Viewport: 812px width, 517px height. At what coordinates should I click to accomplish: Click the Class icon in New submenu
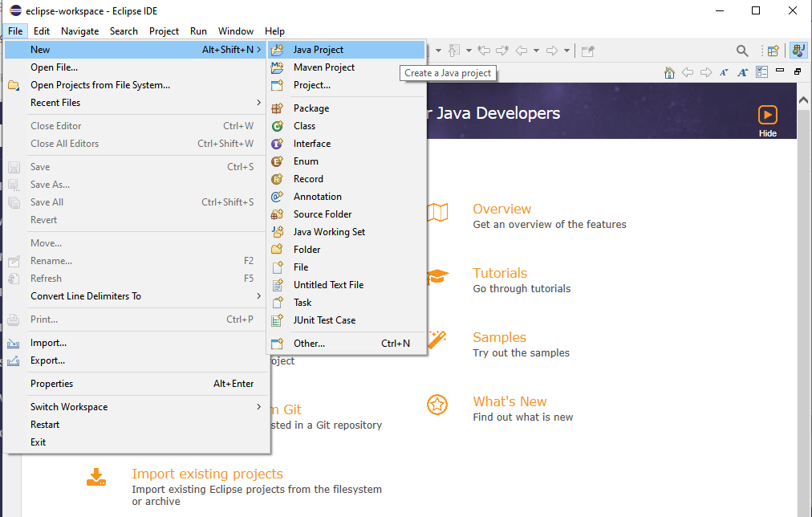click(278, 126)
